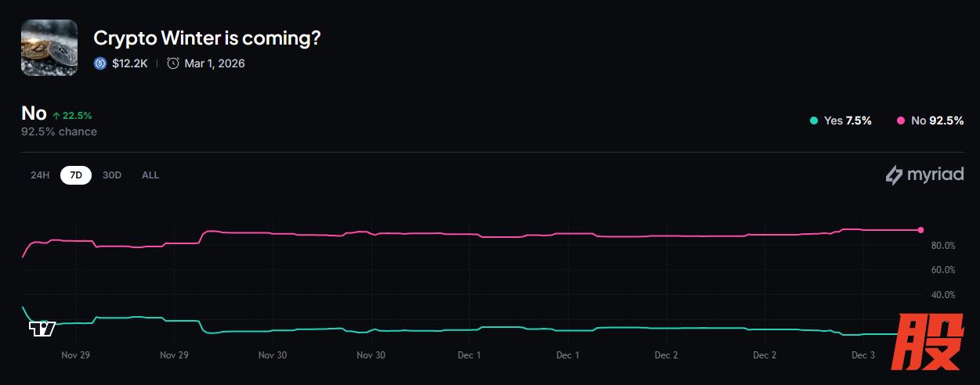The image size is (980, 385).
Task: Click the Mar 1, 2026 end date
Action: (214, 63)
